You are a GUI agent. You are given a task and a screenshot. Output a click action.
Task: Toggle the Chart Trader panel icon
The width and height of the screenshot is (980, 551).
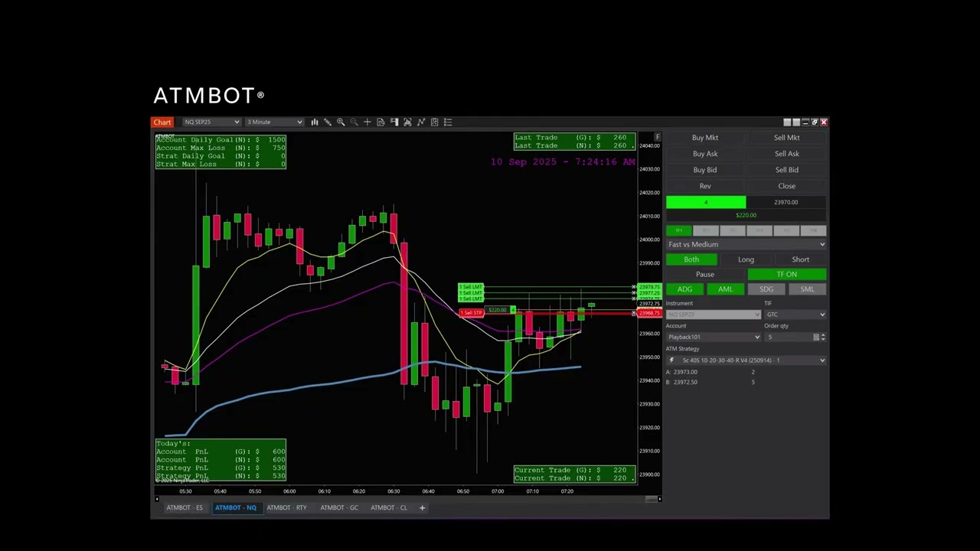click(394, 122)
